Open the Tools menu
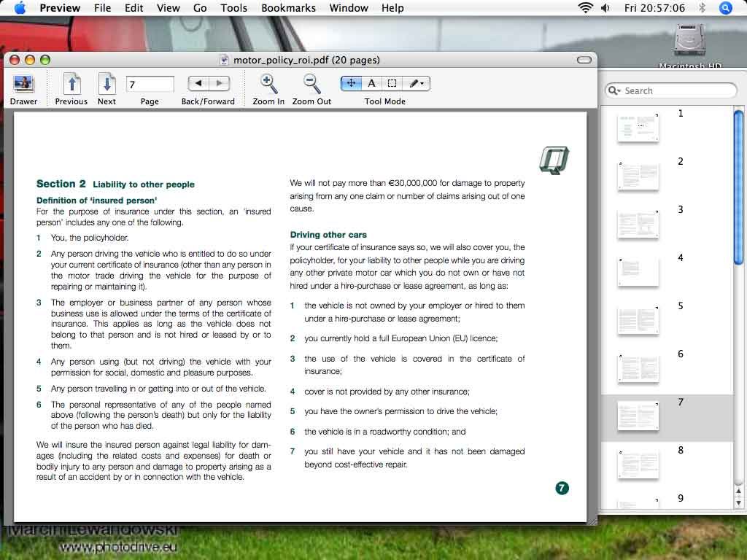The width and height of the screenshot is (747, 560). tap(233, 8)
